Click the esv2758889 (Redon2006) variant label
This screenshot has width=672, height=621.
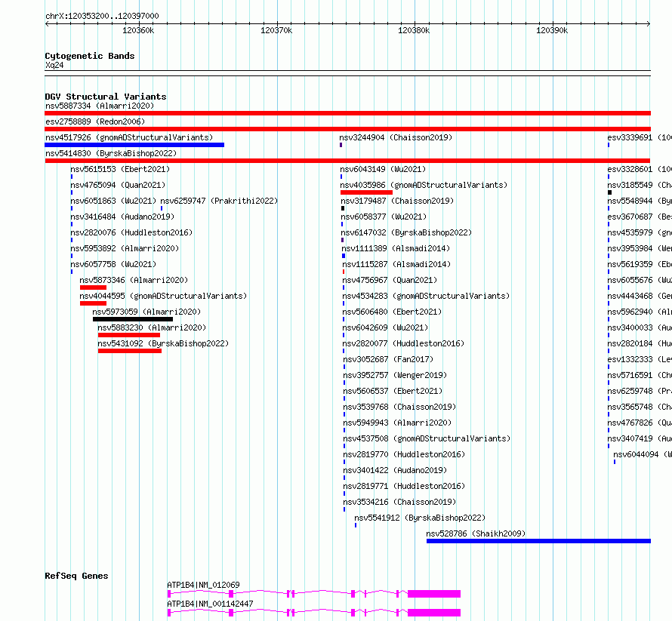(95, 121)
